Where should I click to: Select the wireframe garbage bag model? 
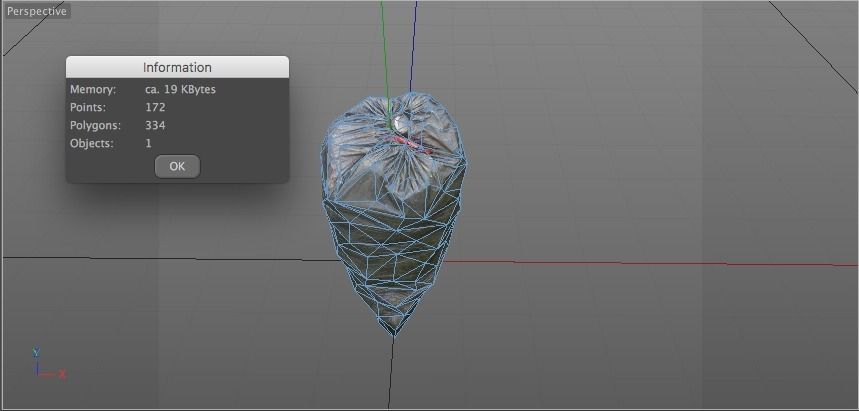click(x=393, y=214)
